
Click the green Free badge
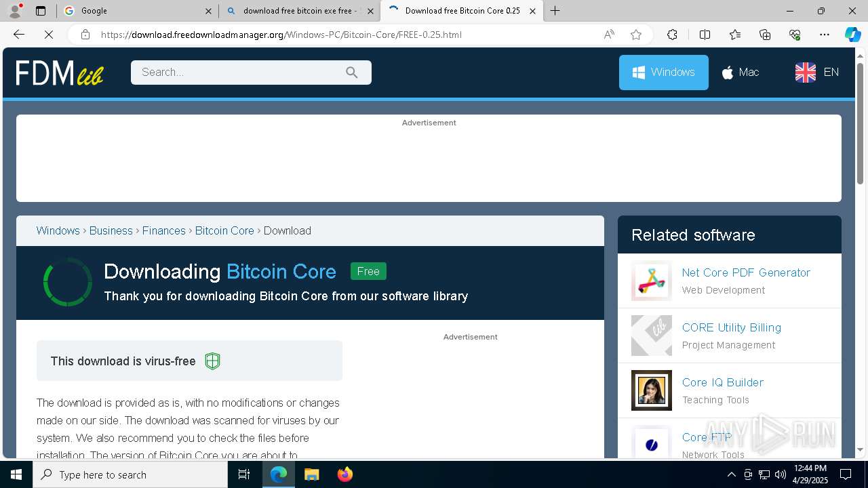click(368, 271)
